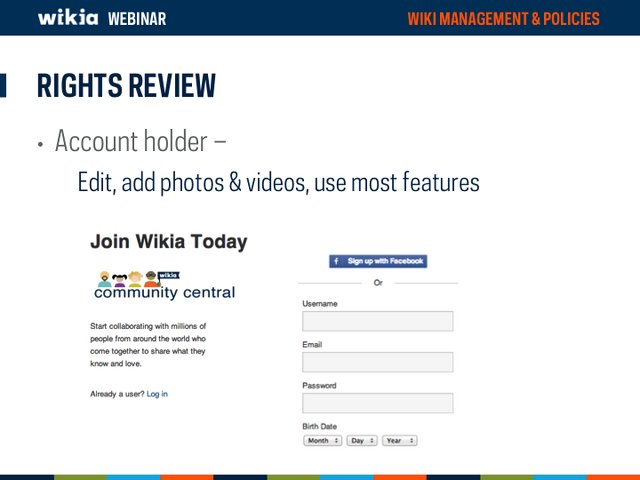
Task: Focus the Password input field
Action: pyautogui.click(x=378, y=403)
